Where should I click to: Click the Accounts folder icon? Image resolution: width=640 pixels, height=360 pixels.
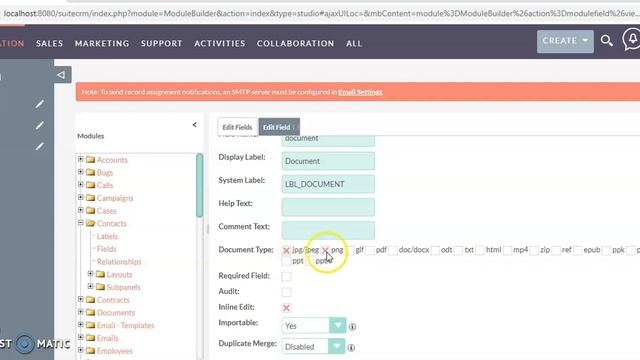pos(91,160)
